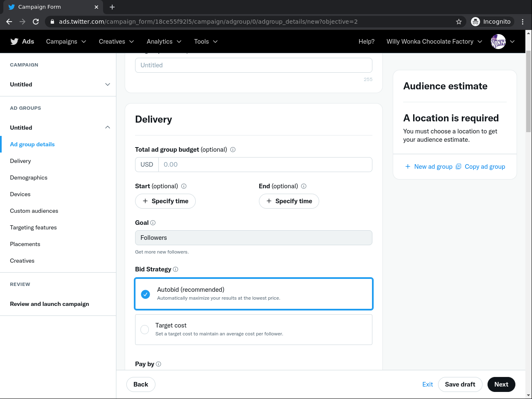Open the Campaigns dropdown menu
The width and height of the screenshot is (532, 399).
[x=66, y=42]
